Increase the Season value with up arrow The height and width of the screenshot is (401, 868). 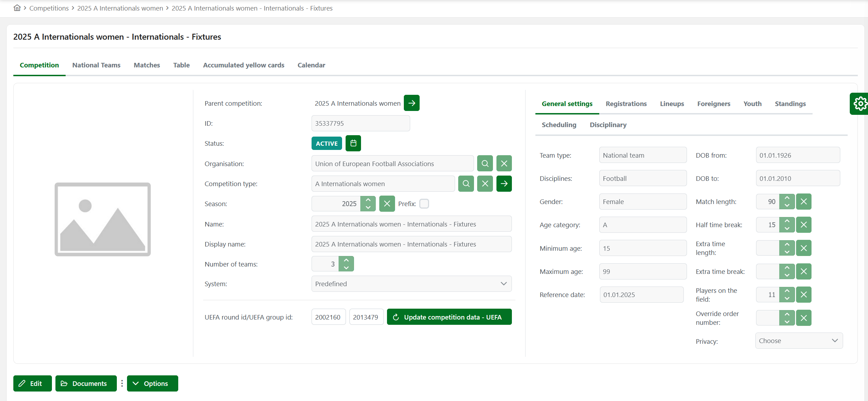[368, 200]
